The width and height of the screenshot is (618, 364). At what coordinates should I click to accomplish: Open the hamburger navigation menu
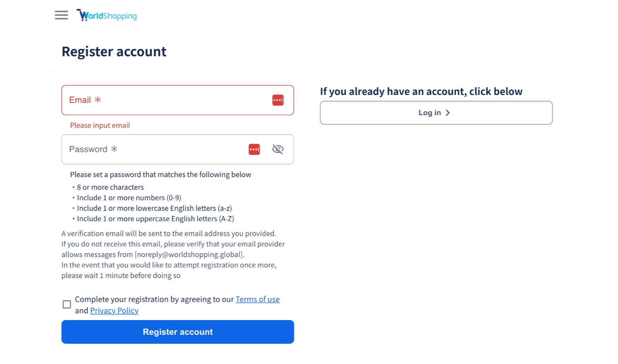click(x=61, y=15)
